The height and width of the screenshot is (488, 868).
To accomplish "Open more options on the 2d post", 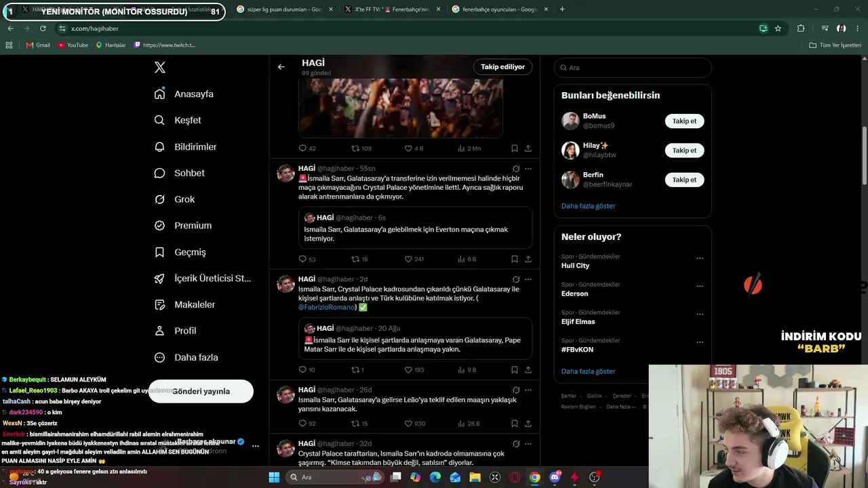I will pos(528,279).
